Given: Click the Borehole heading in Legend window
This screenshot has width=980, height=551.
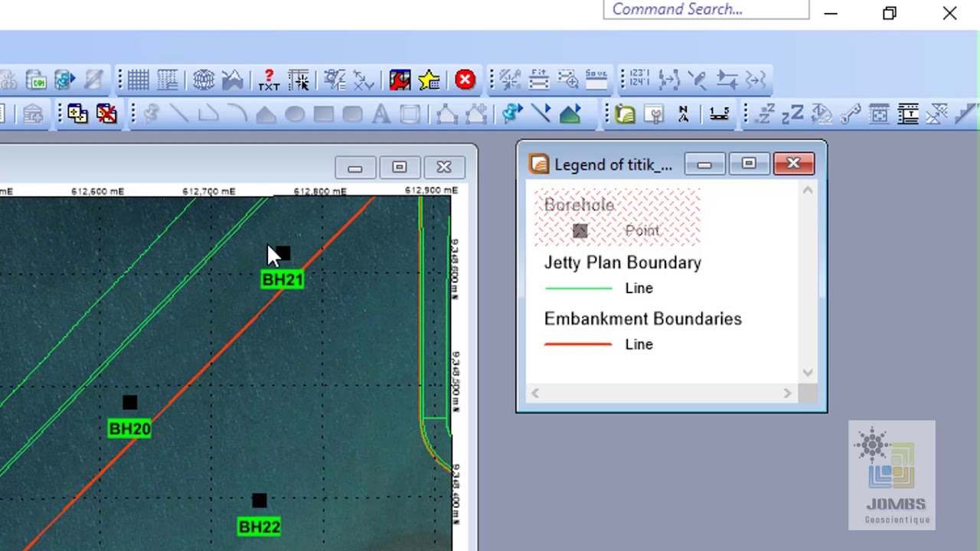Looking at the screenshot, I should click(580, 205).
